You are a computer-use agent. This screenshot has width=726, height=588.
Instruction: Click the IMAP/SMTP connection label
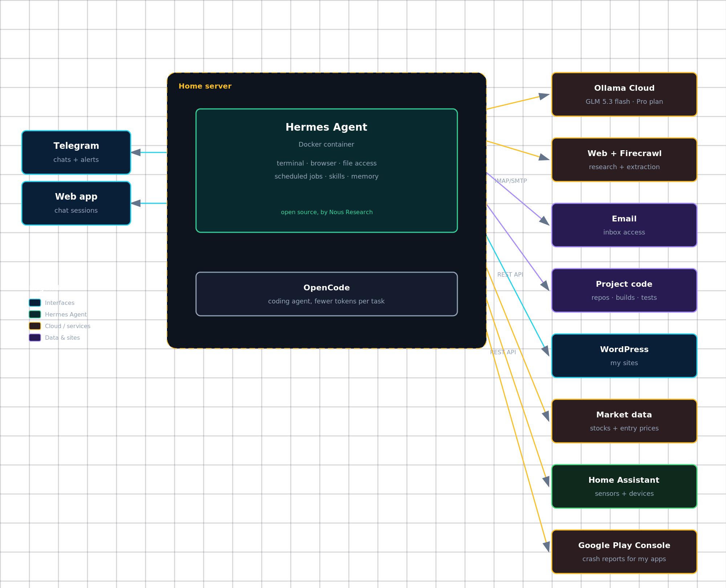point(511,181)
